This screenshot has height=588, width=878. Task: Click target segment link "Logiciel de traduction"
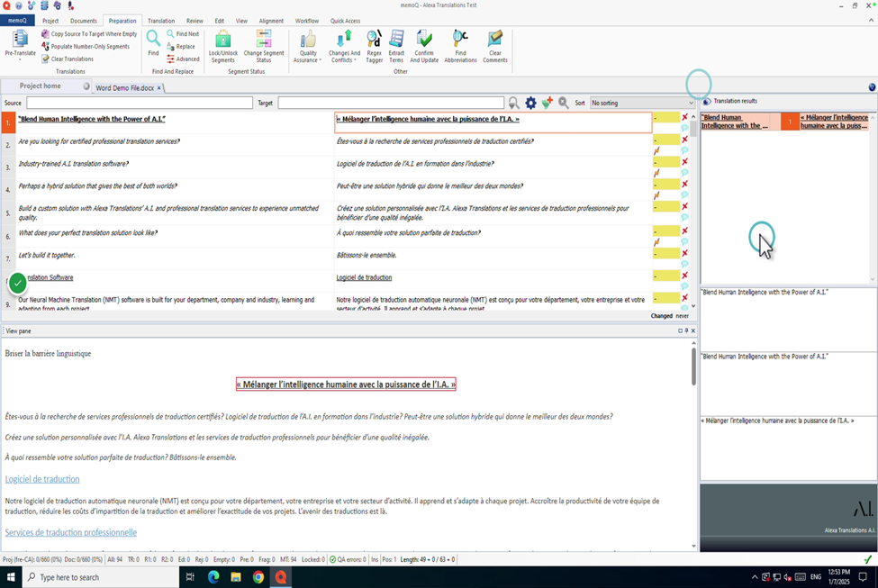pos(364,277)
